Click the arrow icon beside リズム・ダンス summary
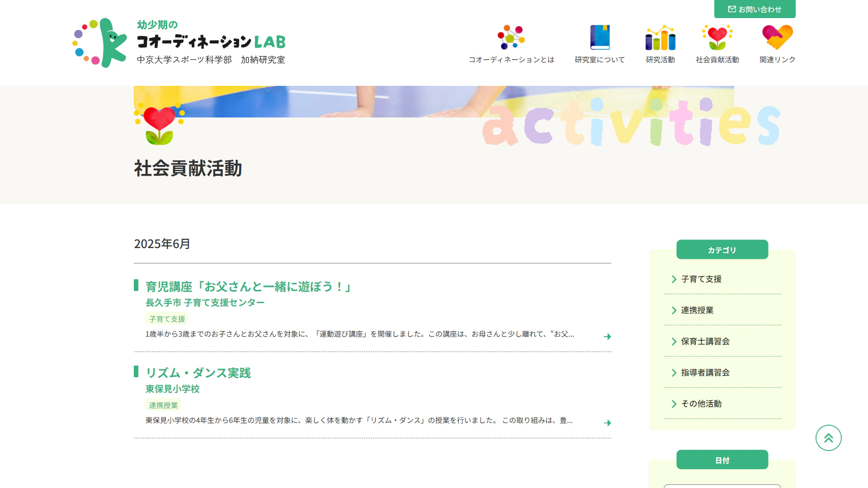 coord(607,423)
